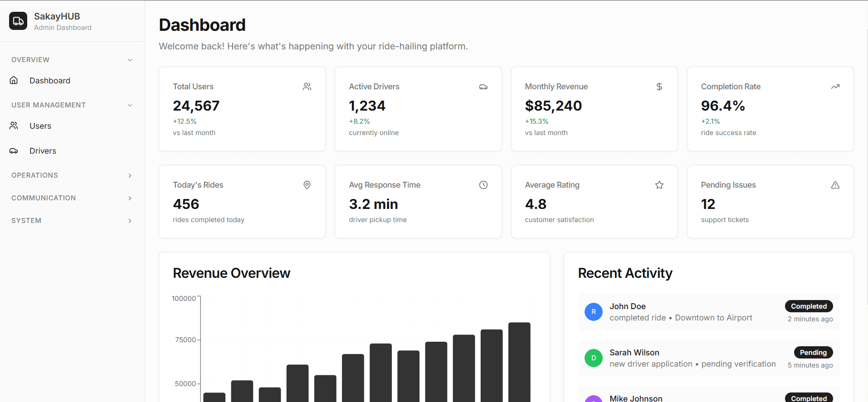
Task: Click the star icon on Average Rating card
Action: click(659, 185)
